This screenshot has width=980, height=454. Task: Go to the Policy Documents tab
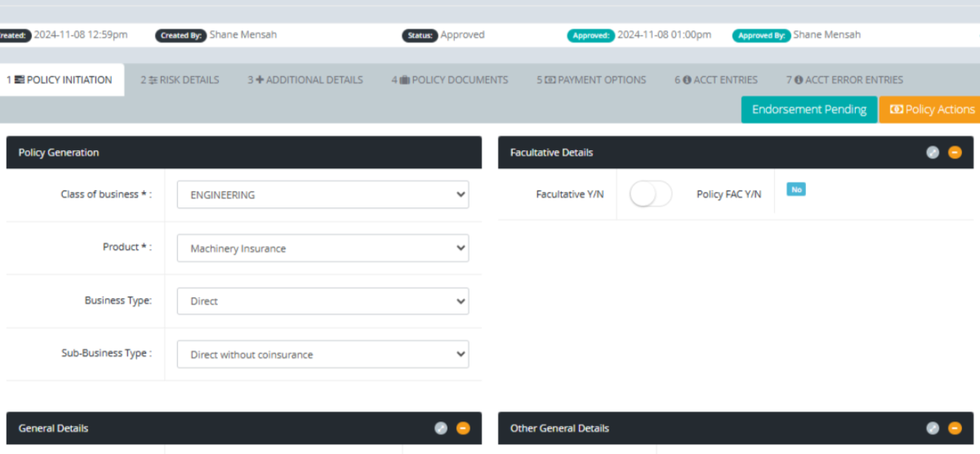449,80
